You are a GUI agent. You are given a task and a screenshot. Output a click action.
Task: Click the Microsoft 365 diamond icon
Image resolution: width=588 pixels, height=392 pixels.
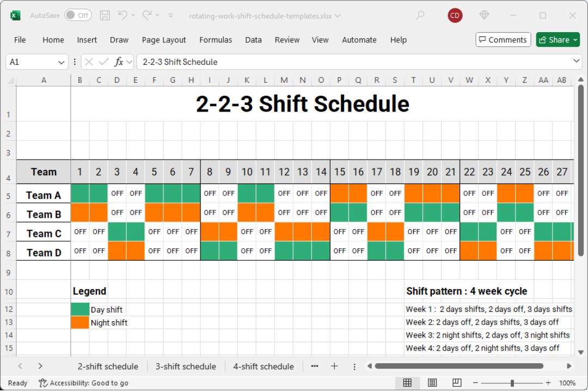(483, 16)
